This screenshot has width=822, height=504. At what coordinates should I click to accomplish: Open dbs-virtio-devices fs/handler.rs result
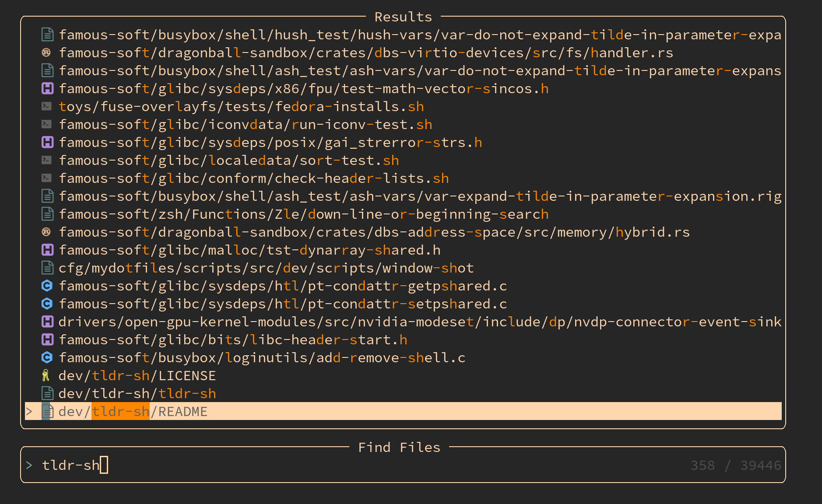[x=403, y=52]
